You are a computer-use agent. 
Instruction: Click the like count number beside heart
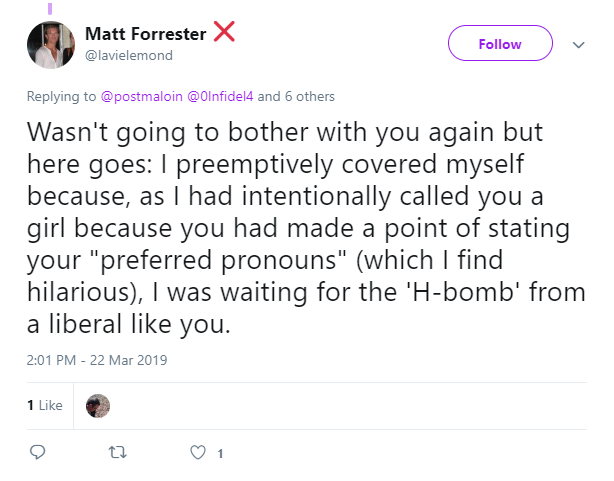coord(220,454)
